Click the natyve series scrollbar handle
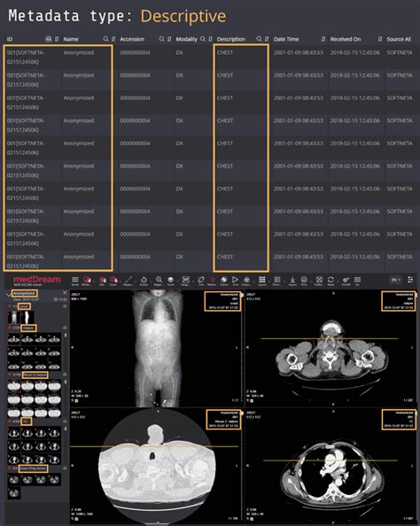This screenshot has height=526, width=420. tap(66, 335)
